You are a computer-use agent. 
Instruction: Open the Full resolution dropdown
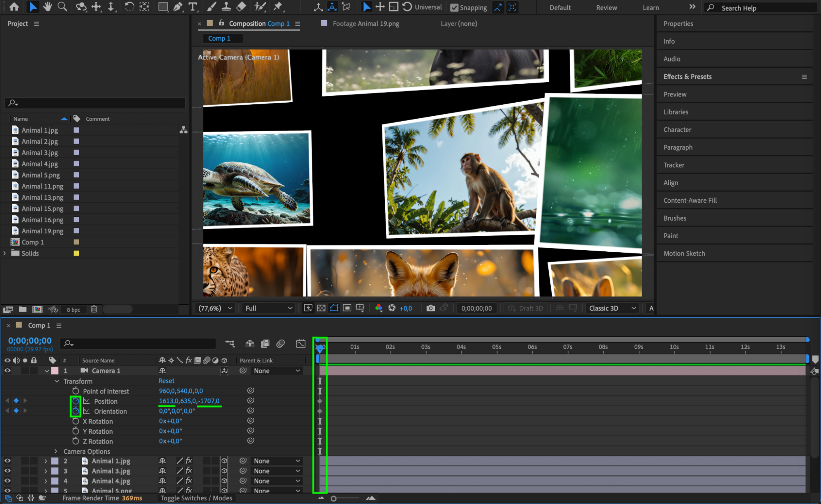pyautogui.click(x=269, y=308)
